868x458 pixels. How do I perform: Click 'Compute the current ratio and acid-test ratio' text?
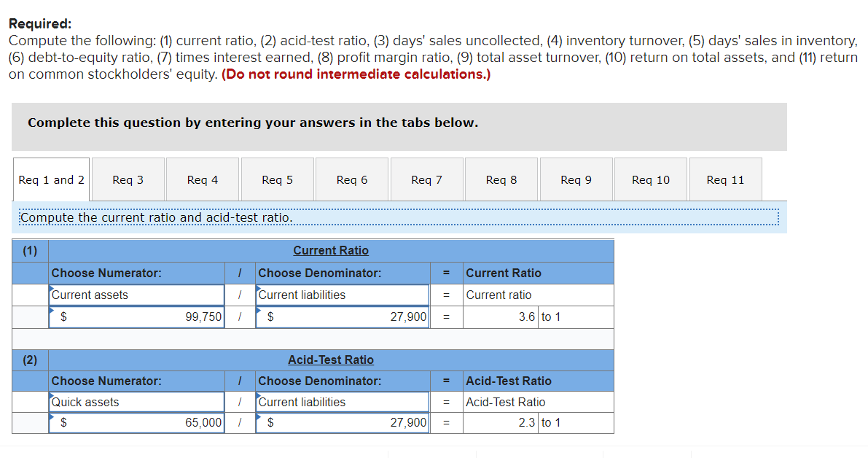coord(156,217)
